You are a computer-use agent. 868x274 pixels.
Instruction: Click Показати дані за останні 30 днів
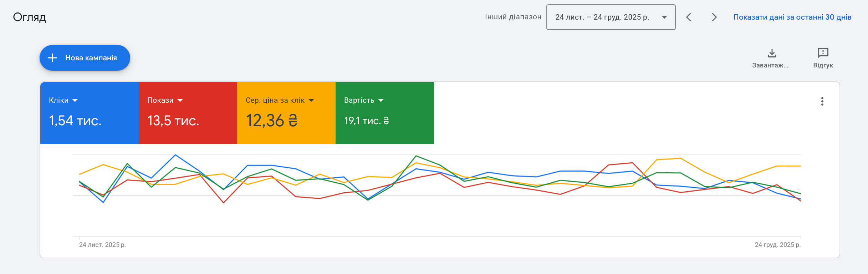click(792, 17)
